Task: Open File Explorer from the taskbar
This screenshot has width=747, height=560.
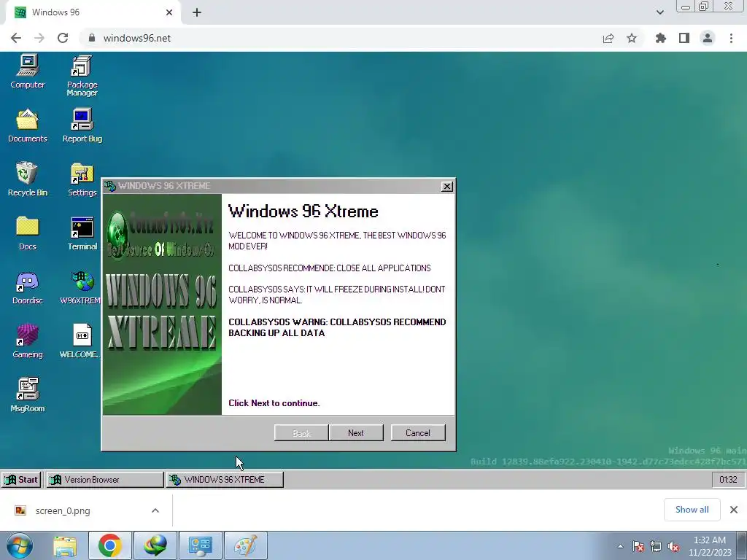Action: (x=65, y=545)
